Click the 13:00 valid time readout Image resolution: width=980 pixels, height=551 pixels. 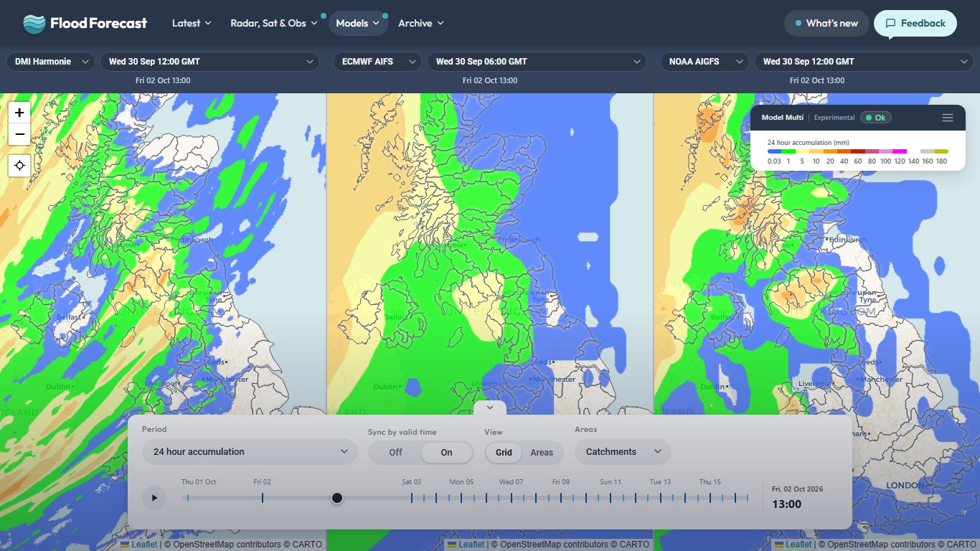786,504
